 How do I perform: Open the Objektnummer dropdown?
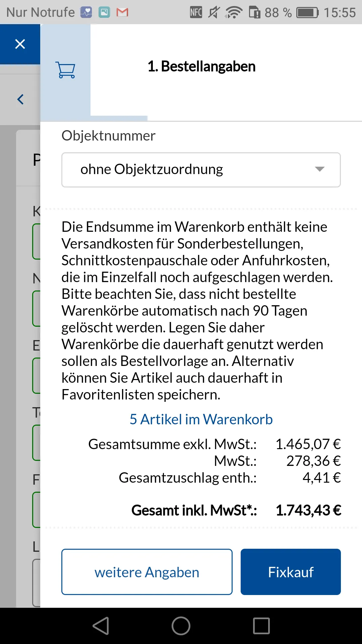point(201,170)
